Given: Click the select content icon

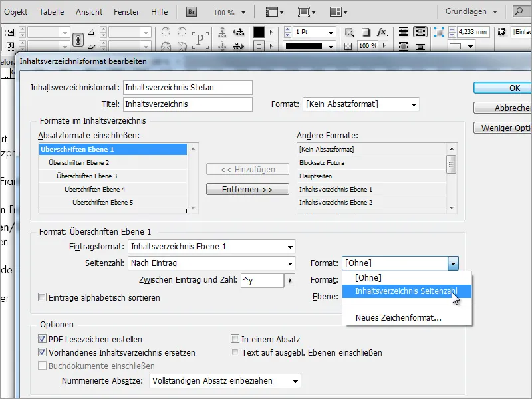Looking at the screenshot, I should coord(222,46).
